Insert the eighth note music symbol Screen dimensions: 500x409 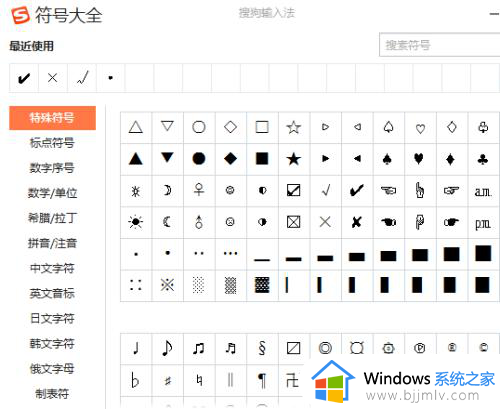[167, 348]
